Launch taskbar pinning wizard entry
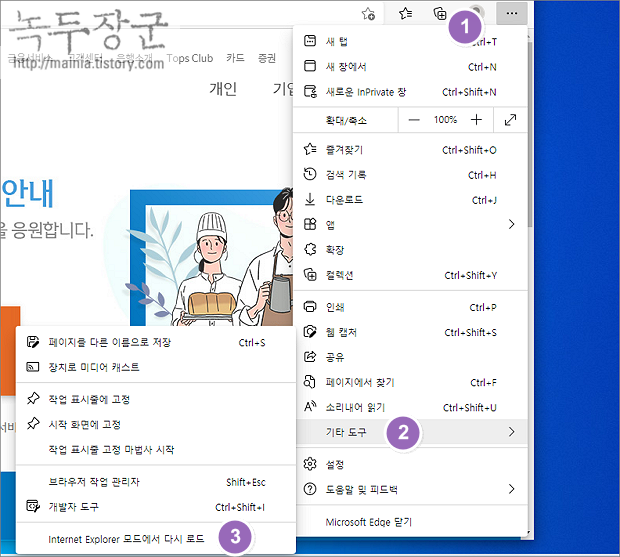 pyautogui.click(x=155, y=449)
